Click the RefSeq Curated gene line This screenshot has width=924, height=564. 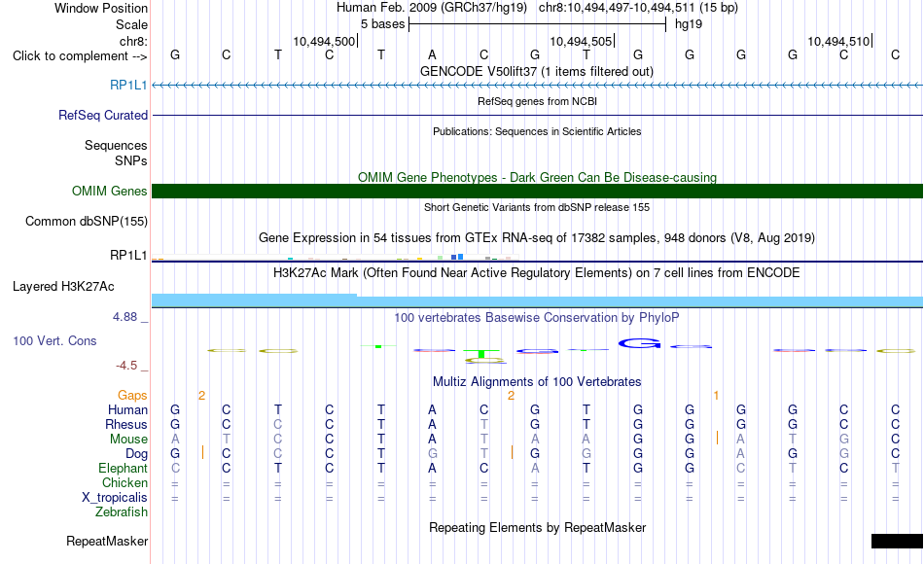pos(537,115)
